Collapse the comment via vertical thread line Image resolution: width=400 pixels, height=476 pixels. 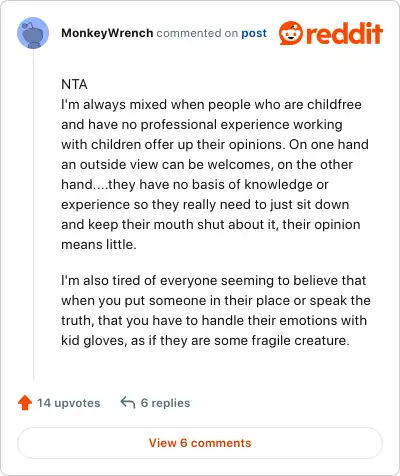(x=33, y=214)
